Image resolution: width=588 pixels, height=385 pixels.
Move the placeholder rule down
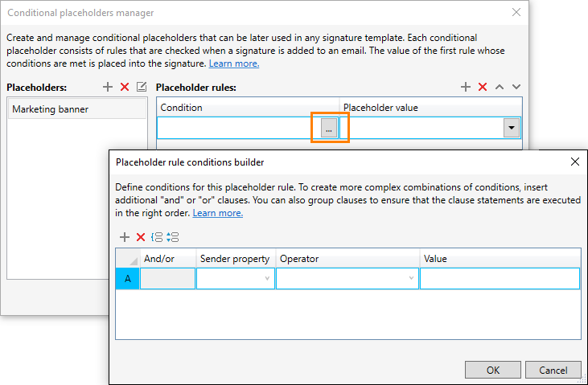coord(516,87)
